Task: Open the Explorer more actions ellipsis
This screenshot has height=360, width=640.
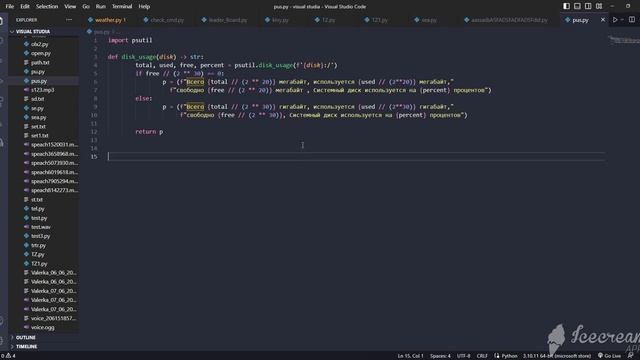Action: click(x=69, y=20)
